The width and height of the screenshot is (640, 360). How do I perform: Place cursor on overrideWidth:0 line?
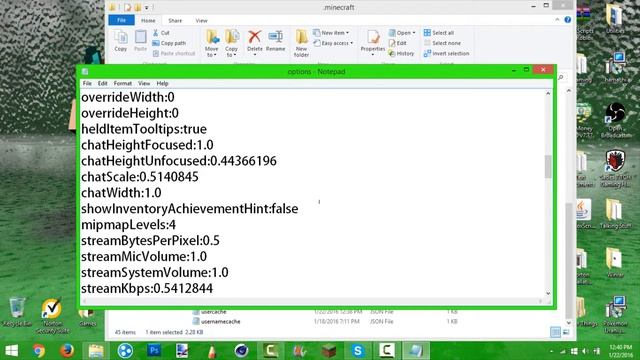coord(128,97)
